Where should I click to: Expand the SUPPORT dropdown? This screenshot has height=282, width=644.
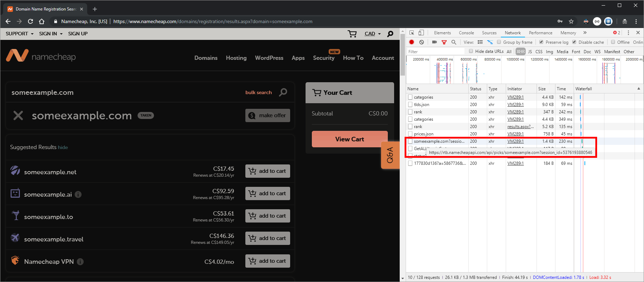(x=20, y=34)
